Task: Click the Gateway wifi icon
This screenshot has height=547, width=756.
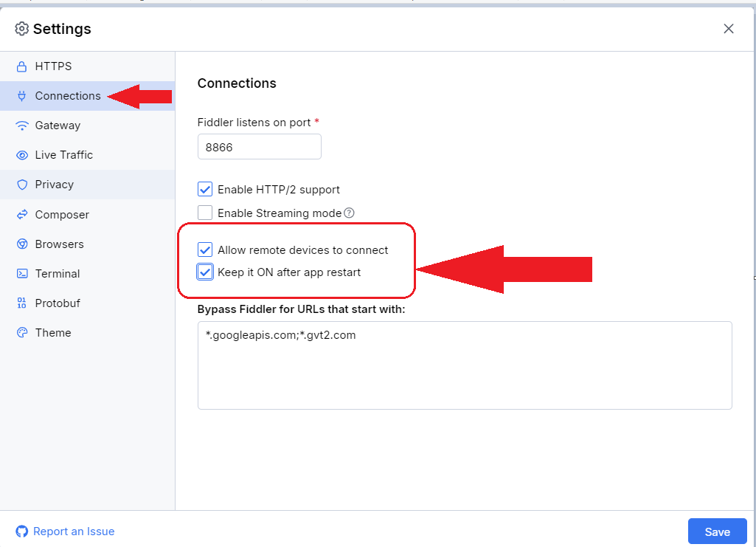Action: point(21,125)
